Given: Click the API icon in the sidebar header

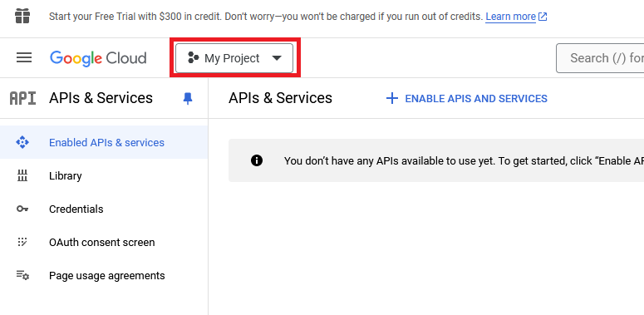Looking at the screenshot, I should click(22, 98).
